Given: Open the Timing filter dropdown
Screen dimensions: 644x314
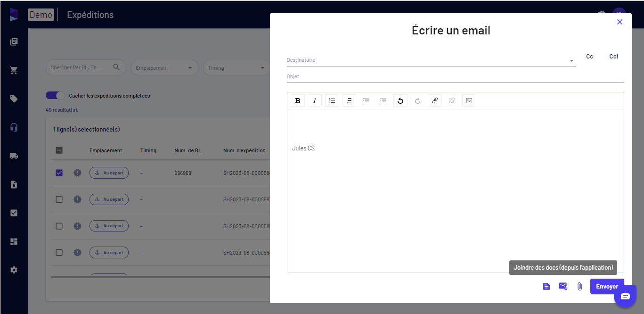Looking at the screenshot, I should 237,67.
